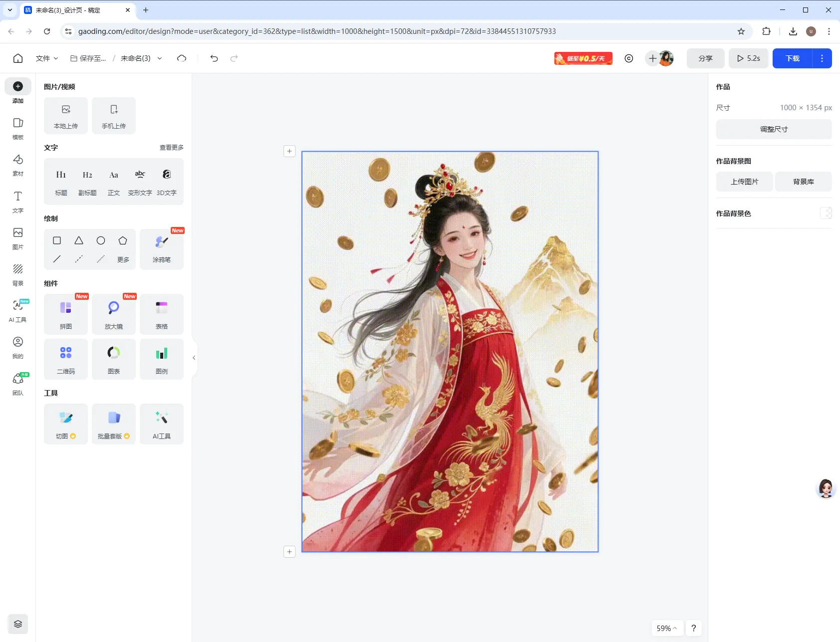The height and width of the screenshot is (642, 840).
Task: Open the layers panel icon
Action: pyautogui.click(x=18, y=624)
